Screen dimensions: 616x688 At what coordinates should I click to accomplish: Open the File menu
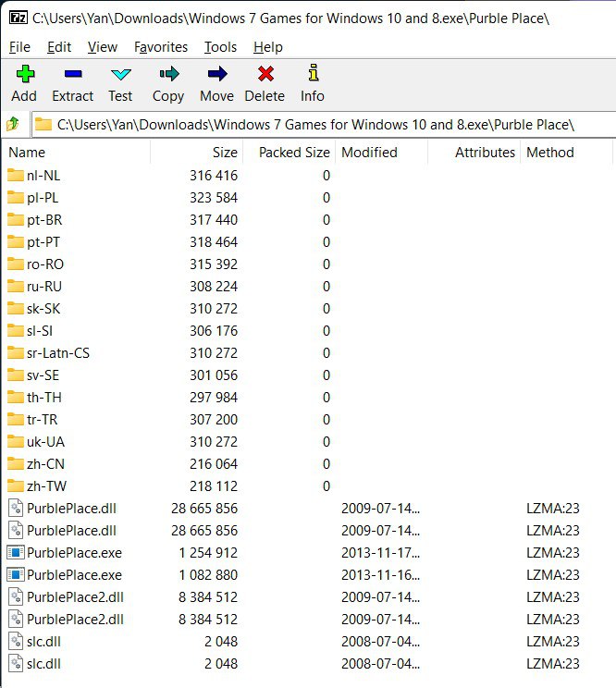point(19,47)
